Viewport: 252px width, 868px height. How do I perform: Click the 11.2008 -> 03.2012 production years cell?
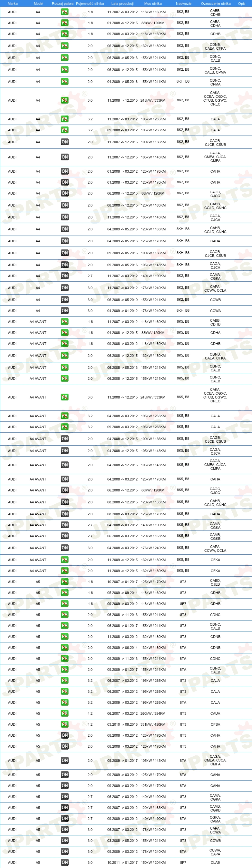tap(122, 637)
